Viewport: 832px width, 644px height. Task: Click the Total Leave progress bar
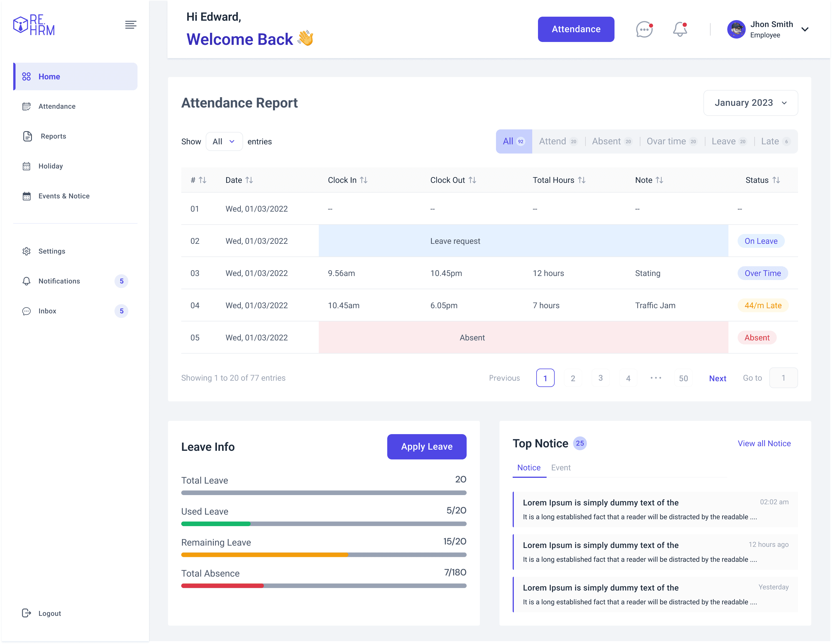coord(324,493)
